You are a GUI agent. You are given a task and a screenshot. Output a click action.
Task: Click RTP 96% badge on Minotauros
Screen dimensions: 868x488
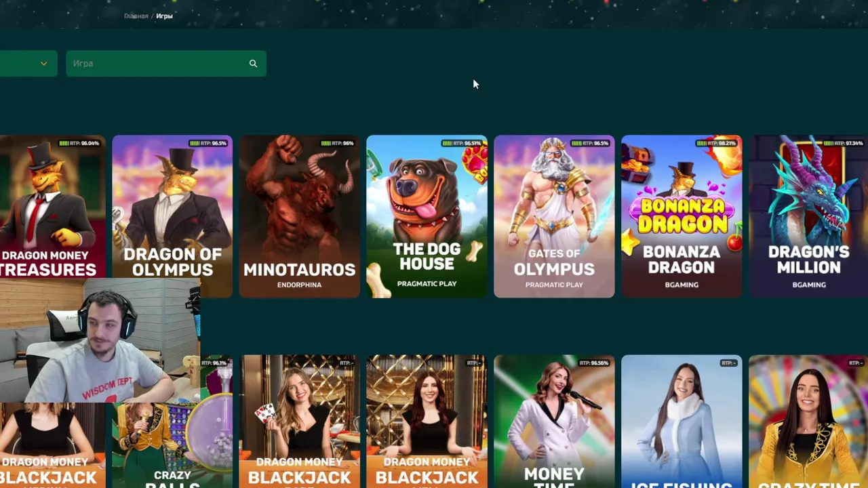coord(337,143)
